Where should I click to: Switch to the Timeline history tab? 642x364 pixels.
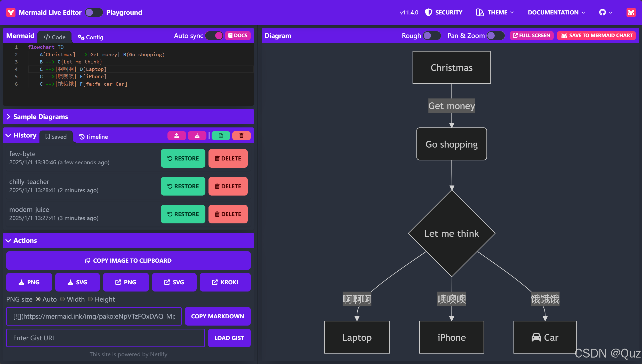93,137
